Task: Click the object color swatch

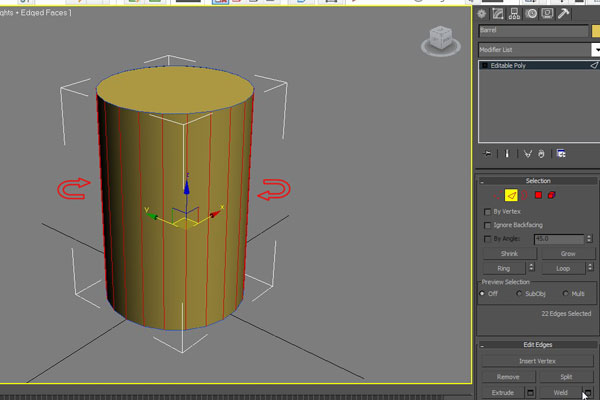Action: click(x=595, y=31)
